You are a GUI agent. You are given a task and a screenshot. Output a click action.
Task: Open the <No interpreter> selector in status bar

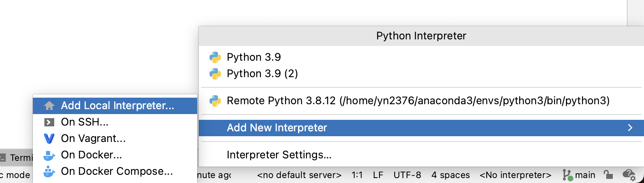[515, 175]
